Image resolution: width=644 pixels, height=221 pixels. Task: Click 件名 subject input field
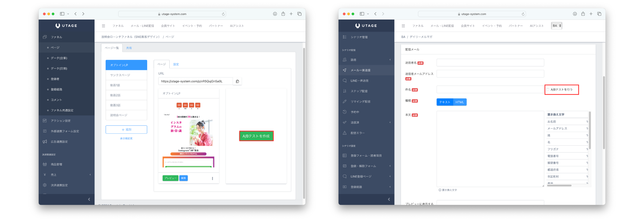[490, 89]
